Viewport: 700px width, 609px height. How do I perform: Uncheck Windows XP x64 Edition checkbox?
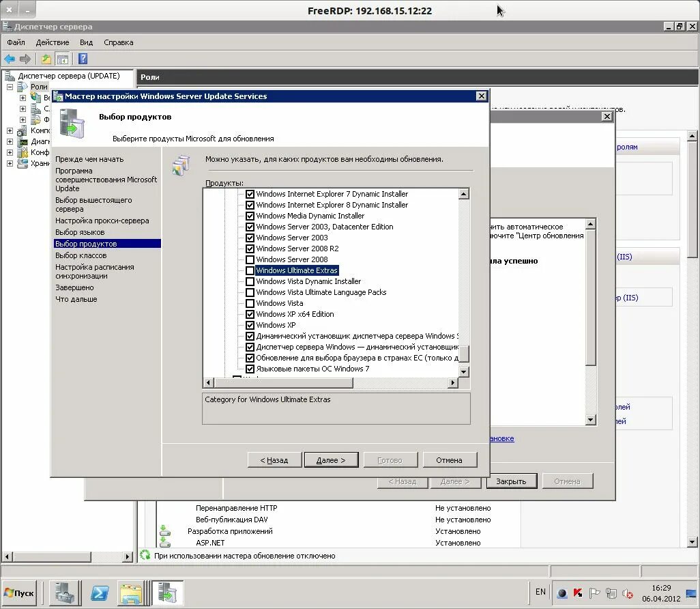[250, 314]
